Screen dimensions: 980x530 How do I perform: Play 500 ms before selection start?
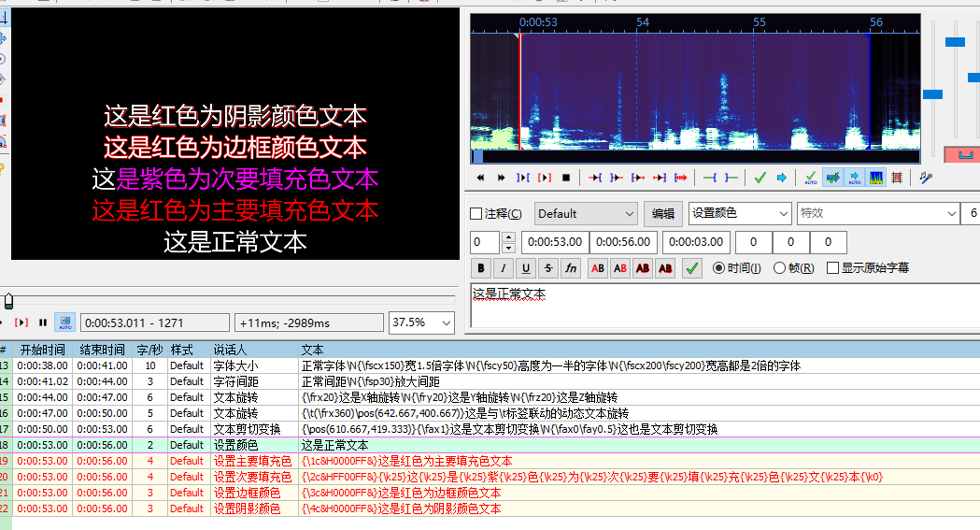(x=595, y=179)
